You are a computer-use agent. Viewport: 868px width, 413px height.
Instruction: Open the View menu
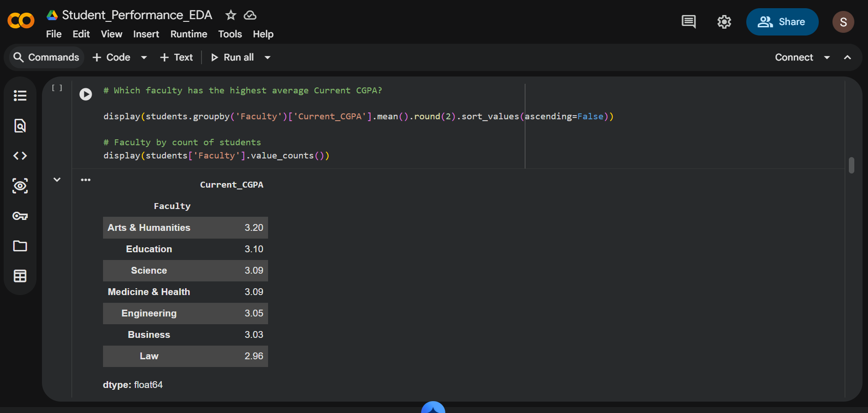[x=111, y=34]
